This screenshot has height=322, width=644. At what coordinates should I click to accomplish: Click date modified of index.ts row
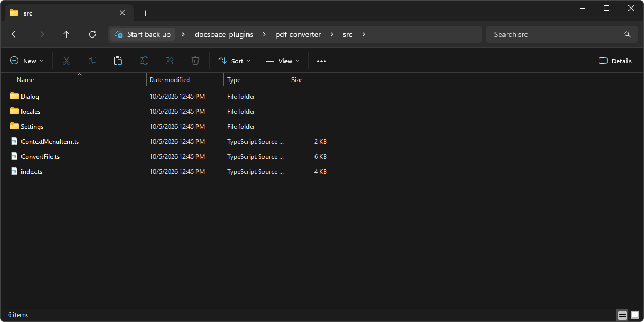pyautogui.click(x=177, y=172)
